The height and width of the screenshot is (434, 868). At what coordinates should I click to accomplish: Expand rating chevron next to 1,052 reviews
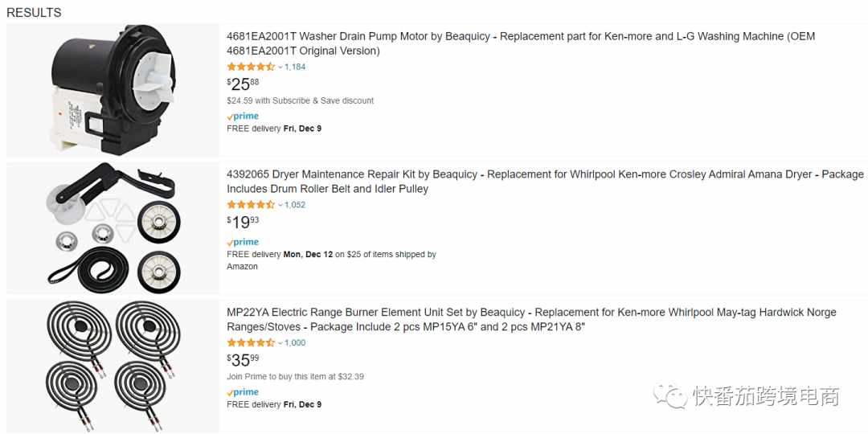280,205
